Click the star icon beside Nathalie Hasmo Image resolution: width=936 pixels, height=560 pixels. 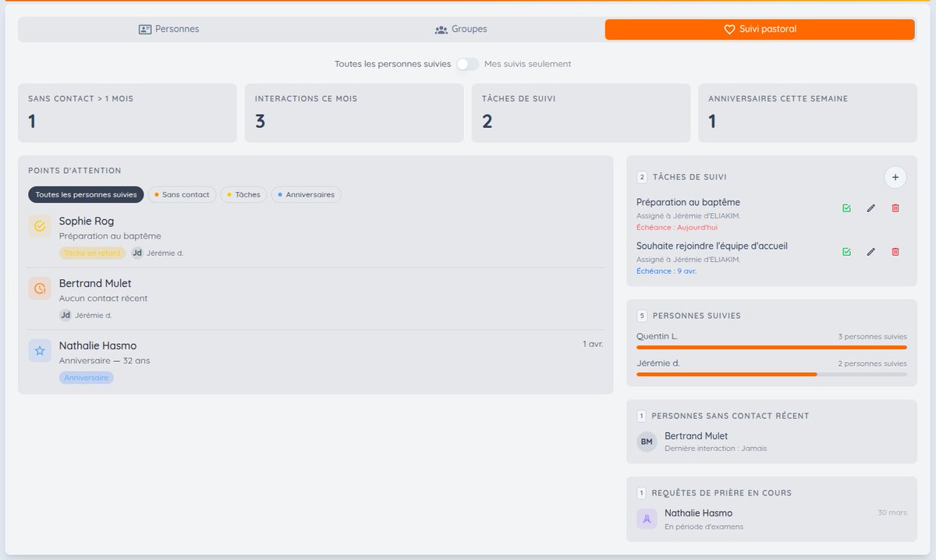tap(40, 351)
